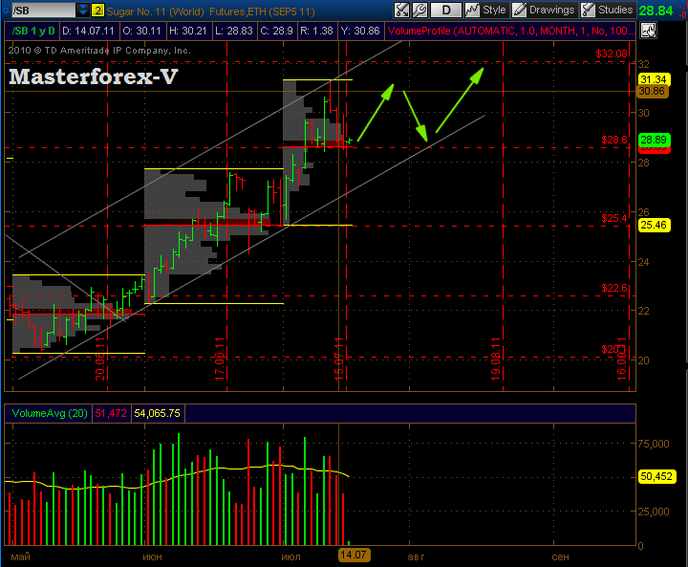This screenshot has height=567, width=688.
Task: Click the L: 28.83 low value
Action: [234, 31]
